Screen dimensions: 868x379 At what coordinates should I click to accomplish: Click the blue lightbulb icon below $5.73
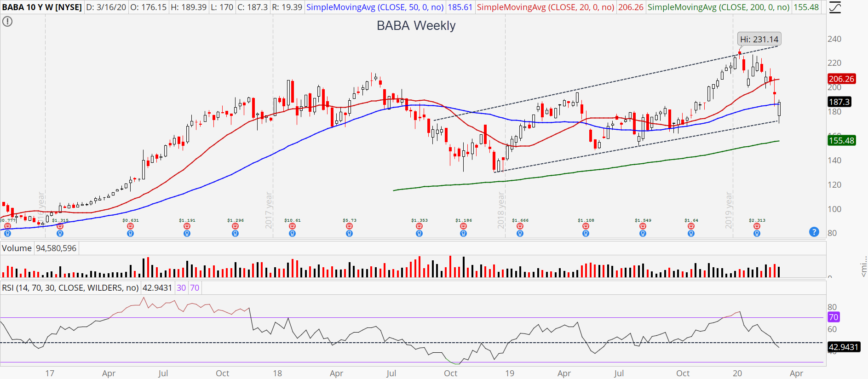click(x=349, y=234)
